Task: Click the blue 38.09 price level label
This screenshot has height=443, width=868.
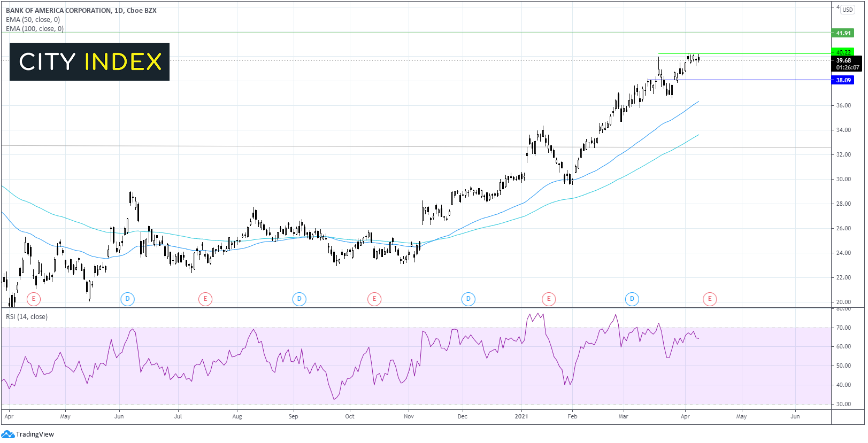Action: tap(843, 80)
